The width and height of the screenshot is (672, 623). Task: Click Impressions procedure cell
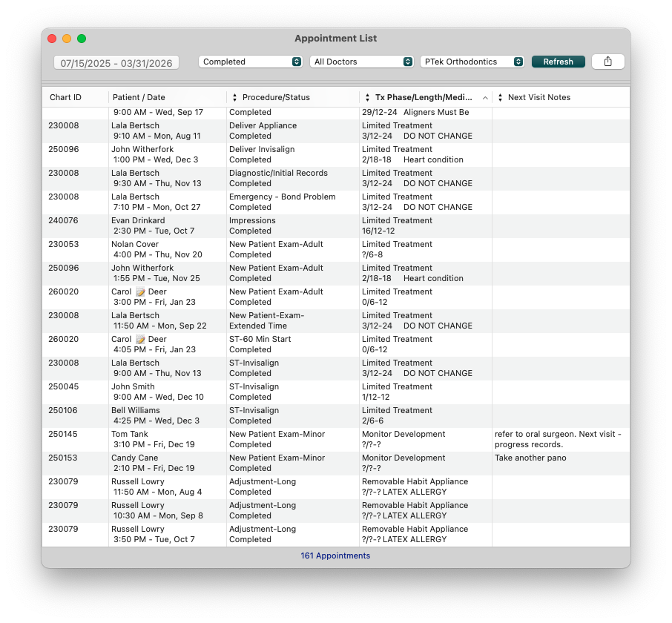click(252, 221)
